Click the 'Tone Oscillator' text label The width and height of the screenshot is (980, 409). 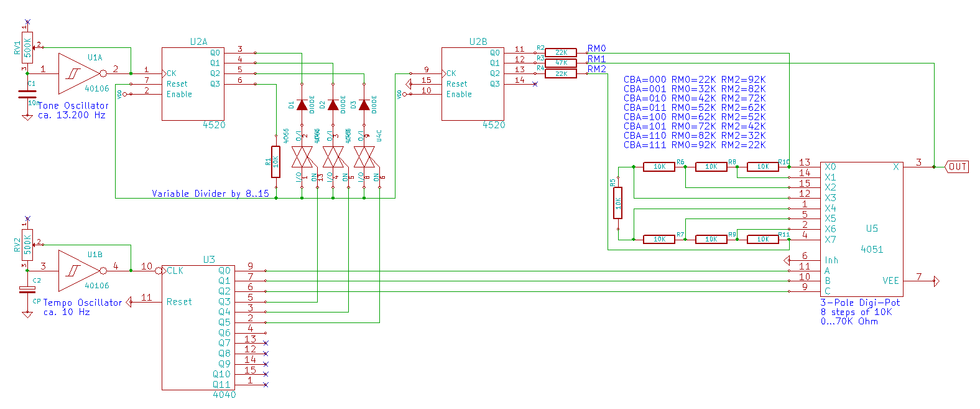tap(73, 106)
